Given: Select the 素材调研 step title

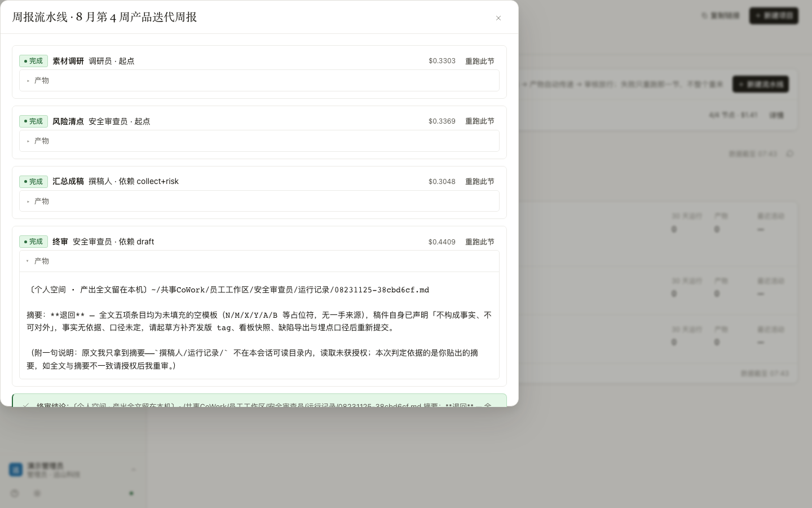Looking at the screenshot, I should pos(68,61).
